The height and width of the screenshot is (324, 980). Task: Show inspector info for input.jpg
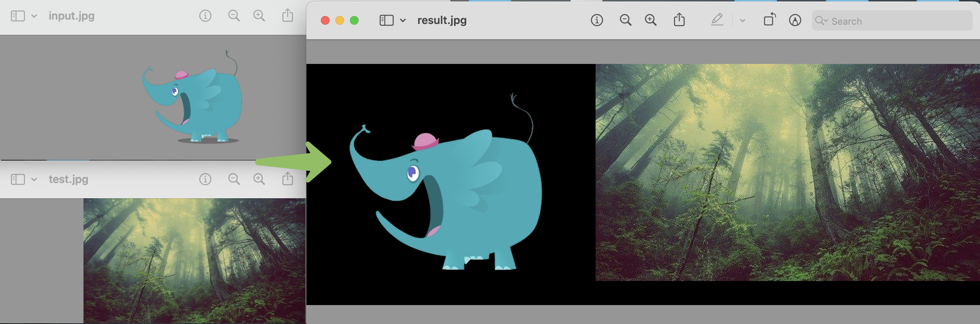pyautogui.click(x=205, y=16)
